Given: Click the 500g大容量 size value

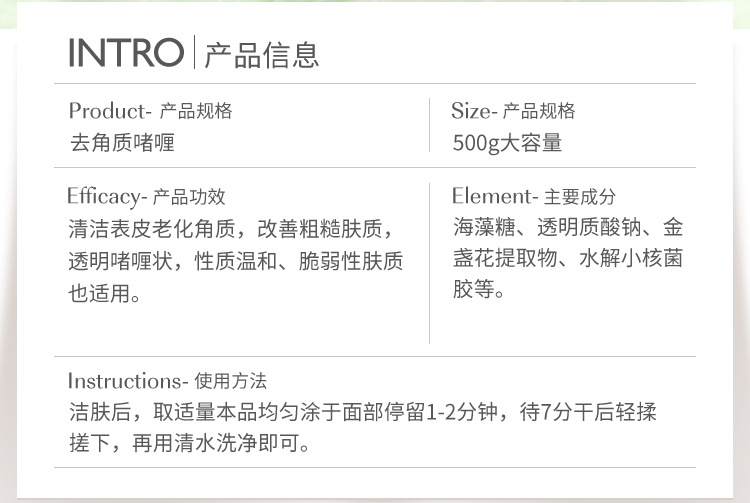Looking at the screenshot, I should [x=507, y=142].
